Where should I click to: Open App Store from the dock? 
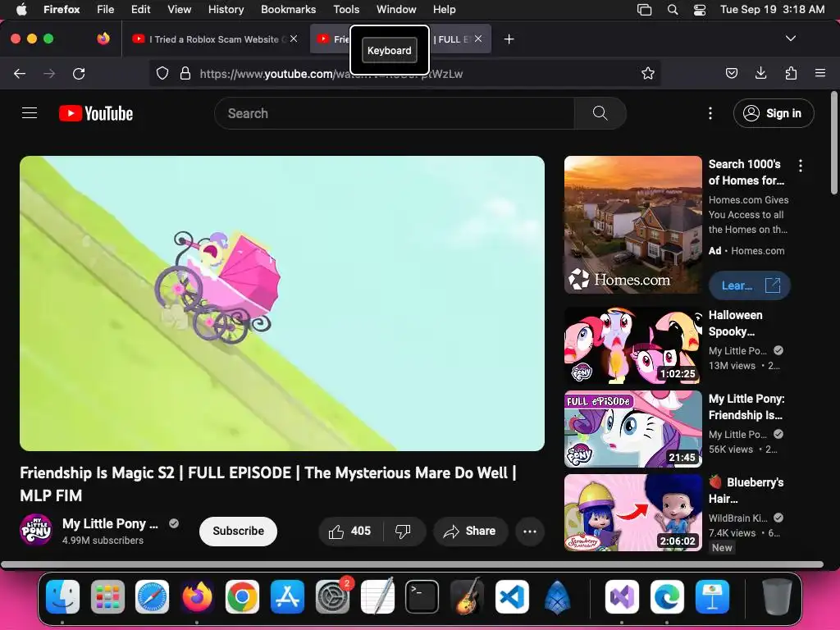(x=287, y=596)
